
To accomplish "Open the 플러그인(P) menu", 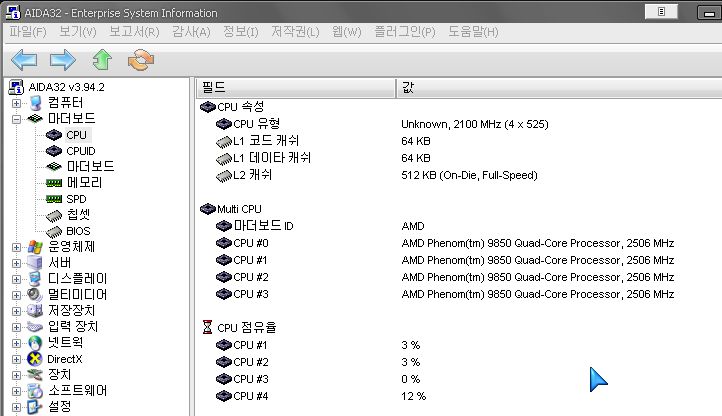I will [x=404, y=32].
